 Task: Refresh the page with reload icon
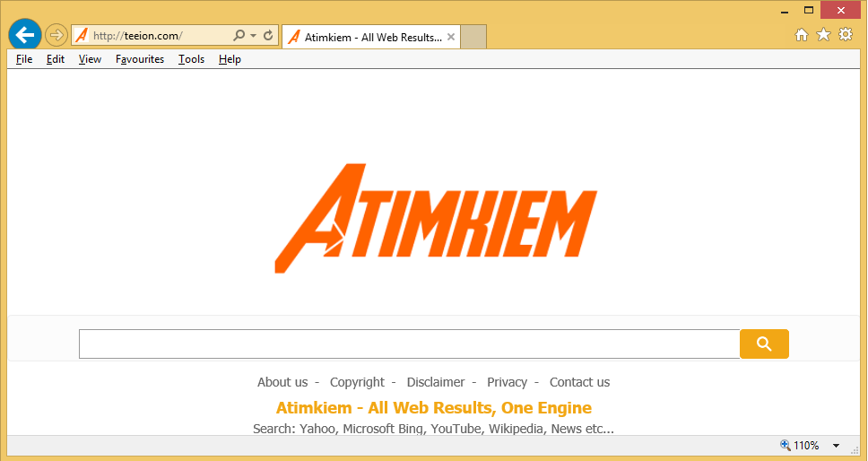pos(268,35)
